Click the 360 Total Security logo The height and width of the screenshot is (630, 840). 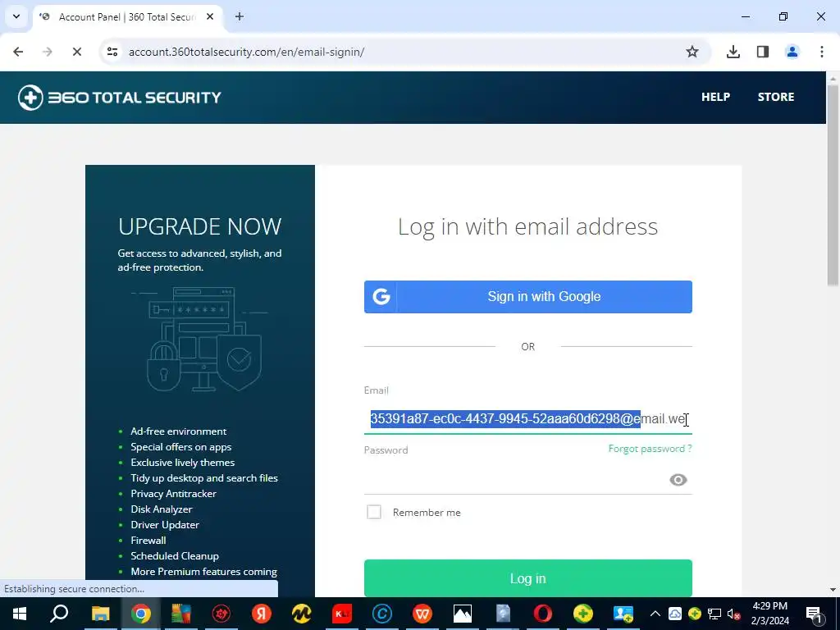pyautogui.click(x=120, y=98)
